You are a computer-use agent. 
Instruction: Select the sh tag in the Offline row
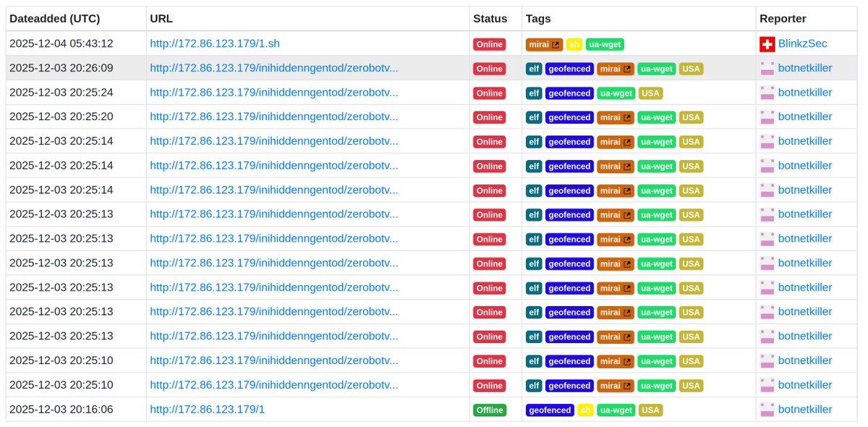pos(585,410)
